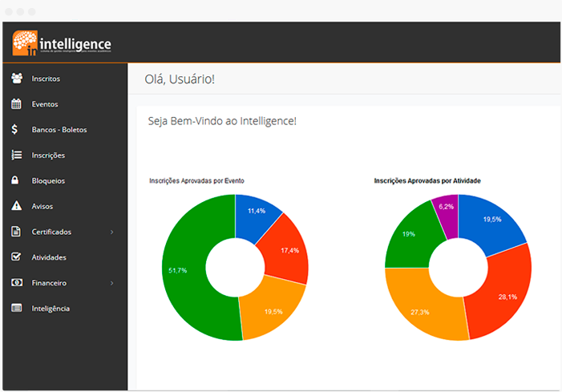Click the Eventos calendar icon
562x392 pixels.
pyautogui.click(x=15, y=104)
